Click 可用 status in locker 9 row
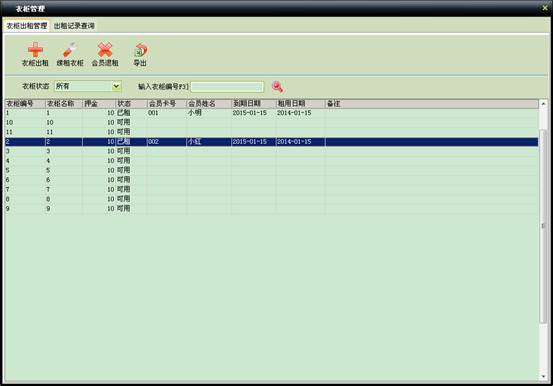This screenshot has height=386, width=553. coord(123,209)
